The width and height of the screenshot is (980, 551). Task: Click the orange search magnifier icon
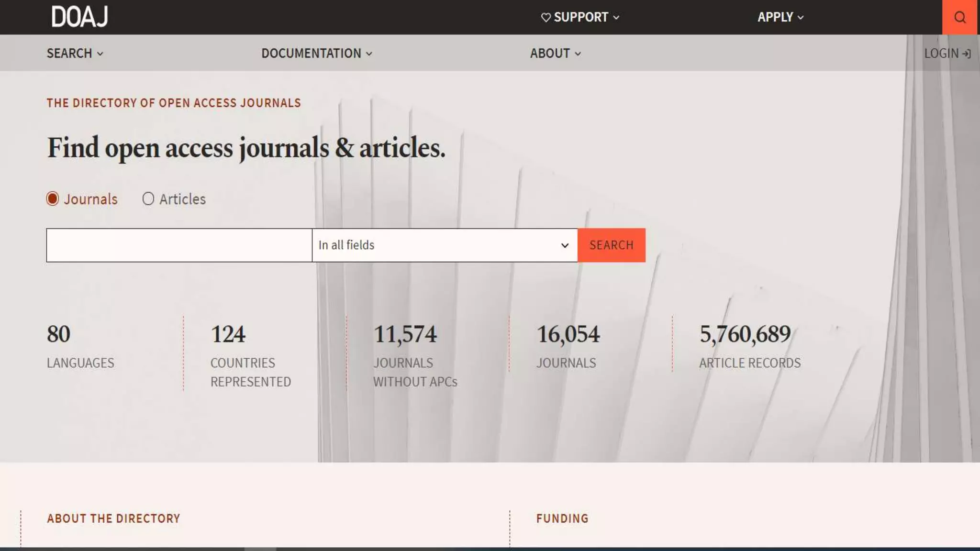tap(959, 17)
